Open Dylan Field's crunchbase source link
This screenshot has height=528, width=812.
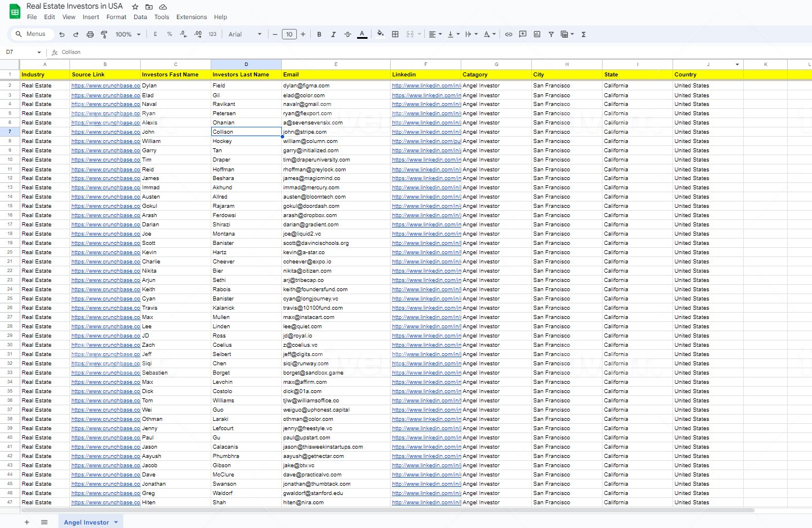pyautogui.click(x=106, y=86)
